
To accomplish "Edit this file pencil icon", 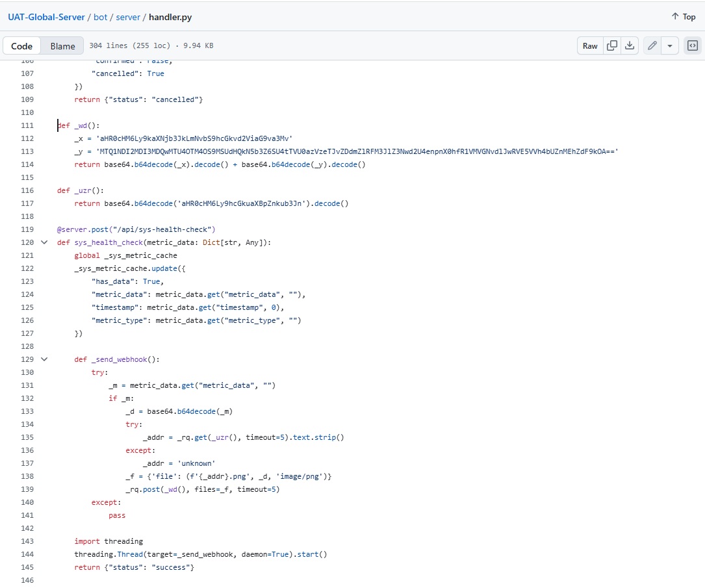I will pos(652,45).
